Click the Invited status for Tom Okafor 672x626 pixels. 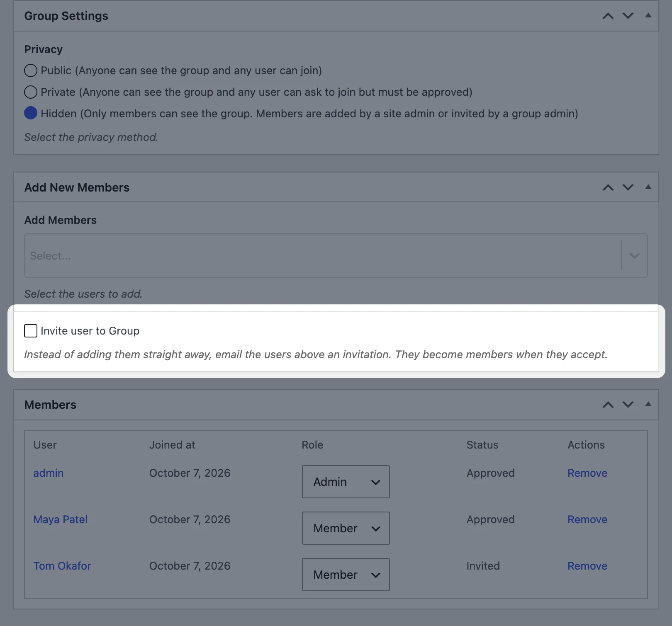click(x=483, y=566)
